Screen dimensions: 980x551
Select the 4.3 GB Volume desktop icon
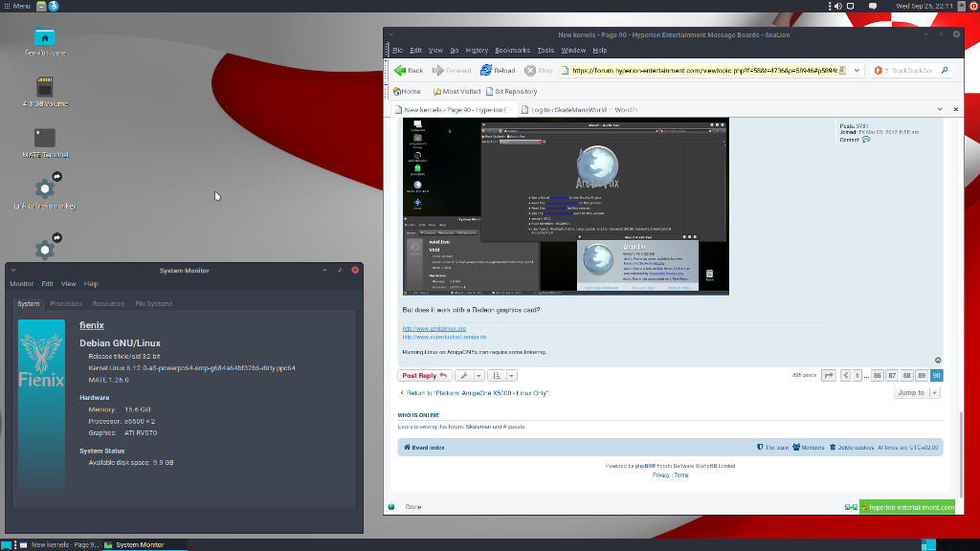pos(45,92)
